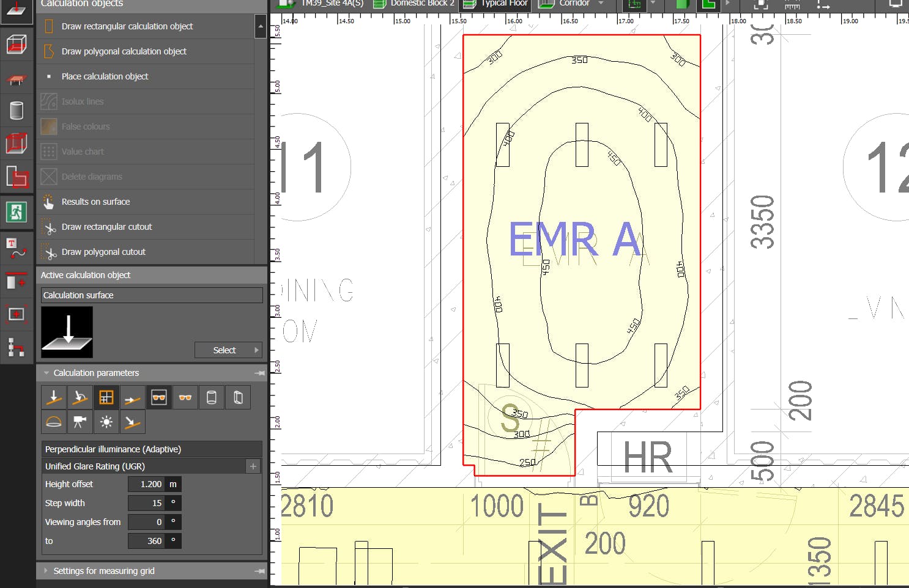Switch to the Typical Floor breadcrumb
The width and height of the screenshot is (909, 588).
(496, 4)
